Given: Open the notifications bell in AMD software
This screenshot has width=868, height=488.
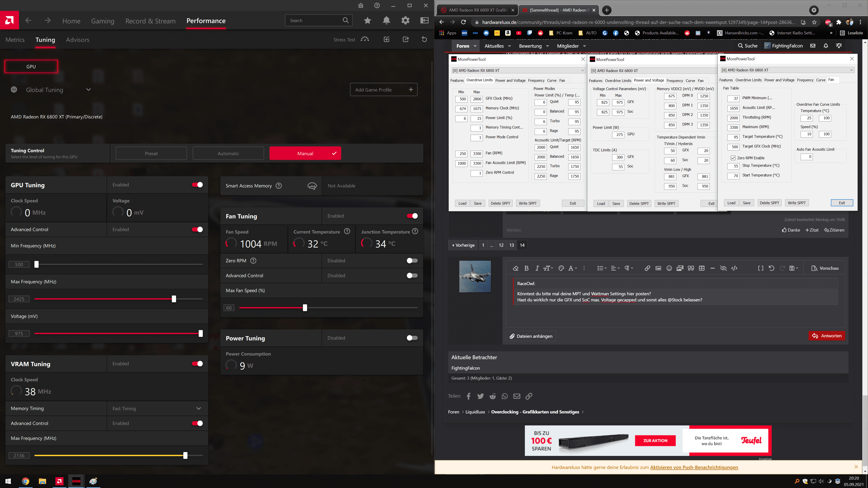Looking at the screenshot, I should 387,21.
